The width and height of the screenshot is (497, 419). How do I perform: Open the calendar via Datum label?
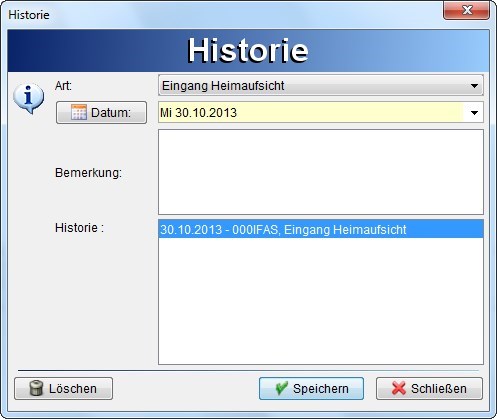[x=111, y=113]
